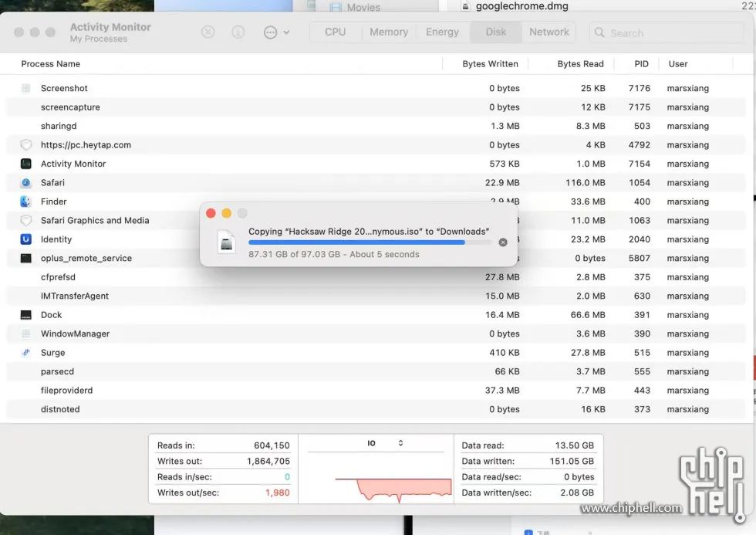Click the Reads in 604,150 value
The width and height of the screenshot is (756, 535).
pyautogui.click(x=272, y=445)
